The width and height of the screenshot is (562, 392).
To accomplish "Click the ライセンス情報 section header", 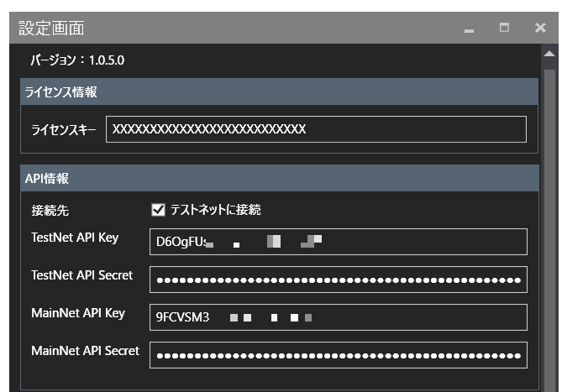I will 280,91.
